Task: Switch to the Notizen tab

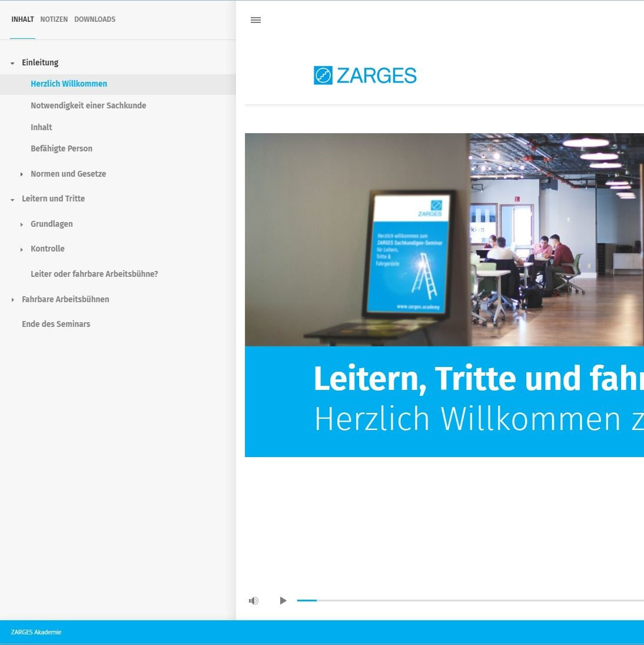Action: tap(54, 19)
